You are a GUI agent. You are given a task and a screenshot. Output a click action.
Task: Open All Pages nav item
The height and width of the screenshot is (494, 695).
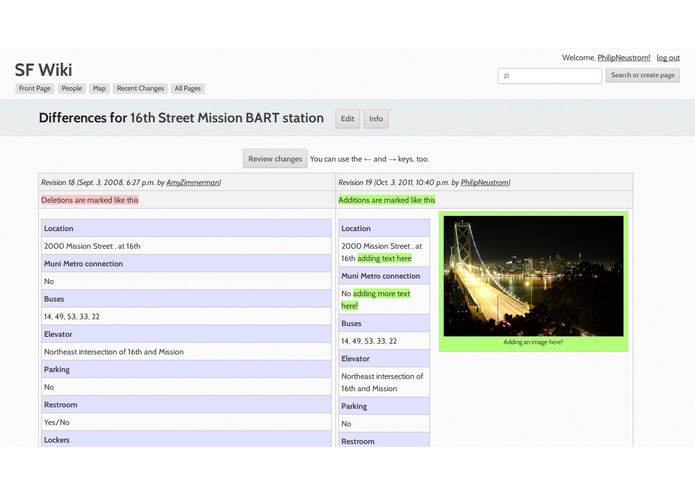coord(187,89)
